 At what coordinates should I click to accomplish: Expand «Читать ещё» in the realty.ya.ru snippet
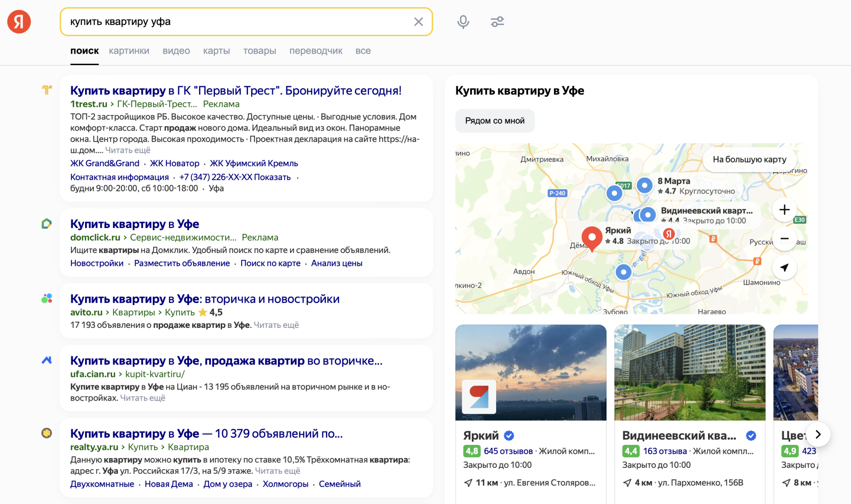[x=278, y=471]
